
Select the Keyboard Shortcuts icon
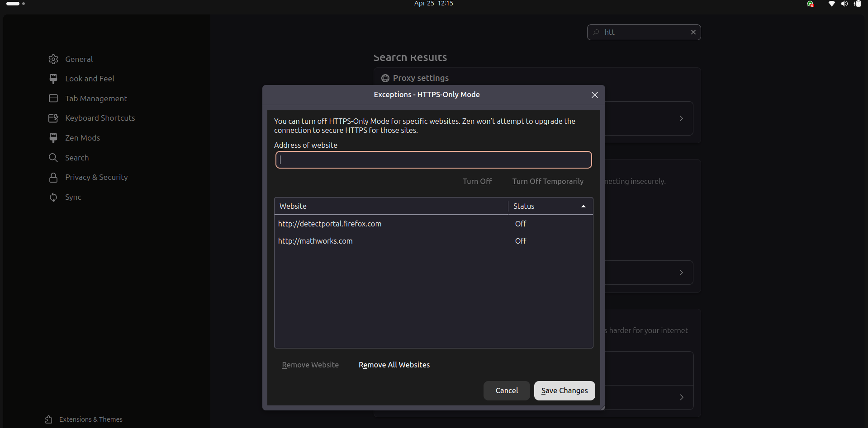[x=53, y=118]
